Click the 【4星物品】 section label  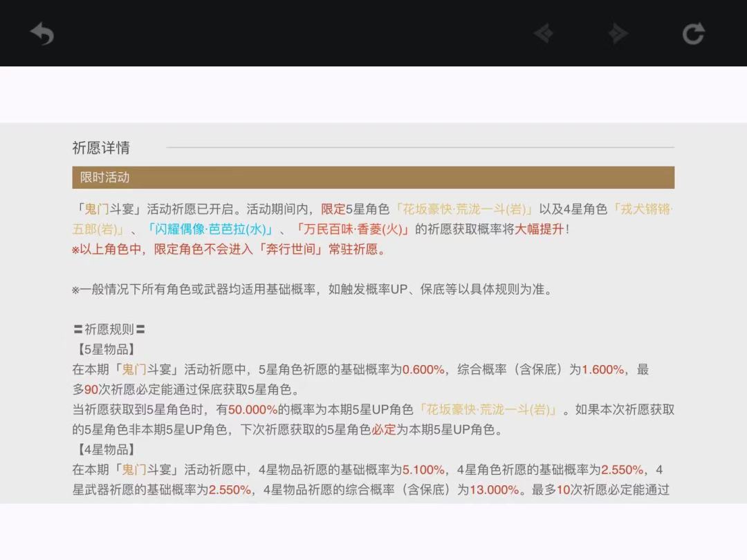(104, 449)
